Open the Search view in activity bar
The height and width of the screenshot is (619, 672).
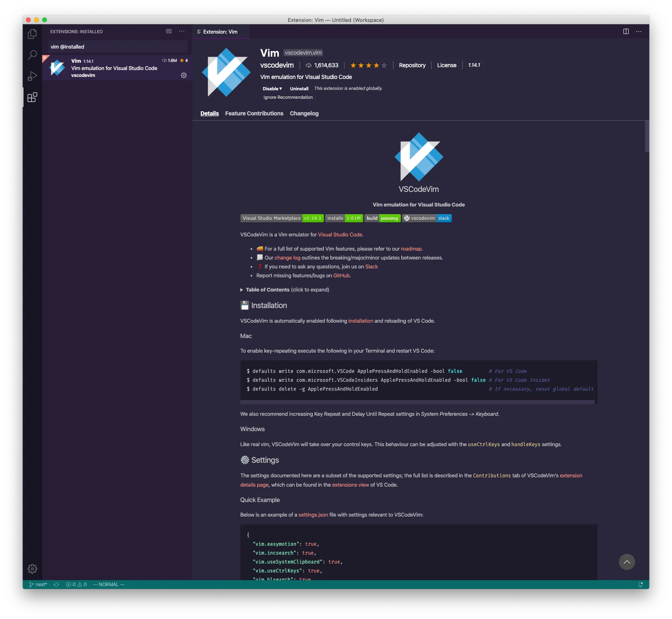coord(32,55)
